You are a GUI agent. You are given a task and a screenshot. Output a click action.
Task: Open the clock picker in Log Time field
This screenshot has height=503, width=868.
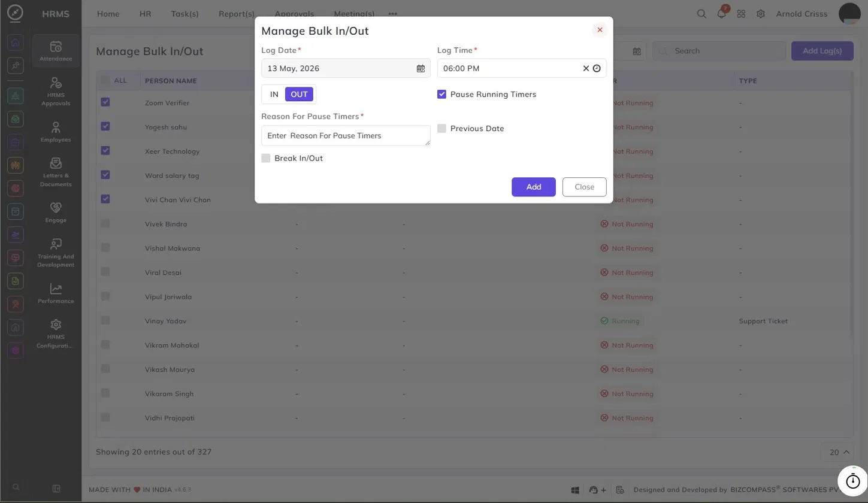click(x=597, y=68)
